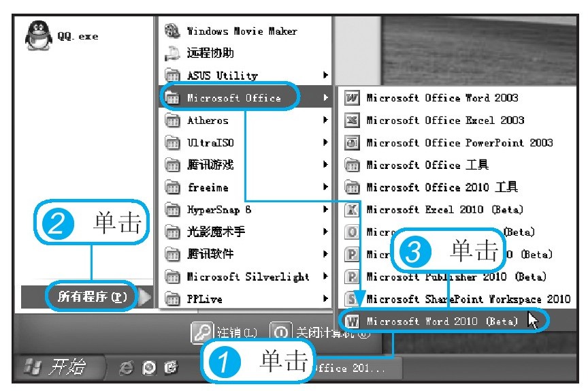Click the 关闭计算机 shutdown label
The height and width of the screenshot is (391, 588).
(333, 333)
